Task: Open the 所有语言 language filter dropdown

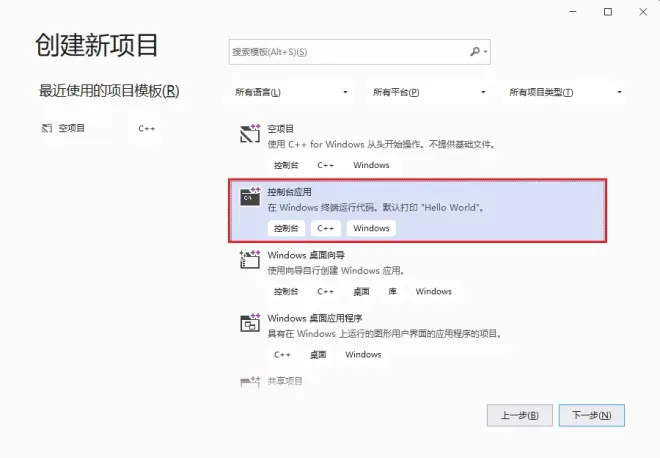Action: click(x=291, y=92)
